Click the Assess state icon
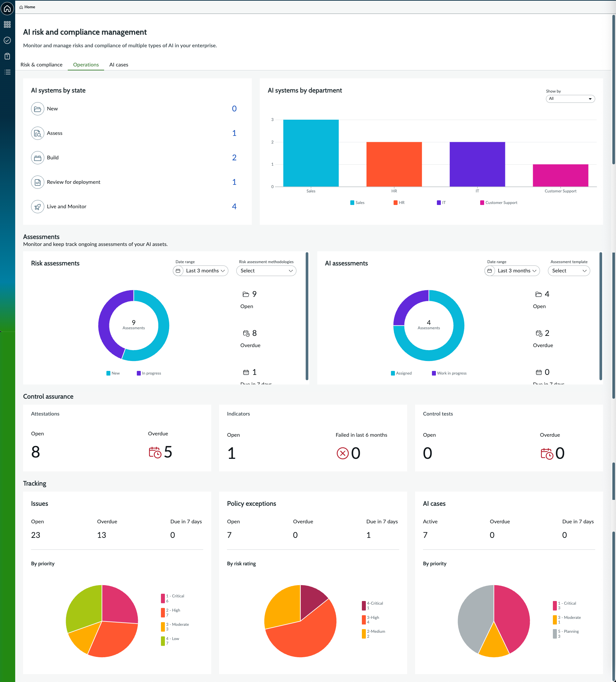616x682 pixels. click(x=38, y=133)
